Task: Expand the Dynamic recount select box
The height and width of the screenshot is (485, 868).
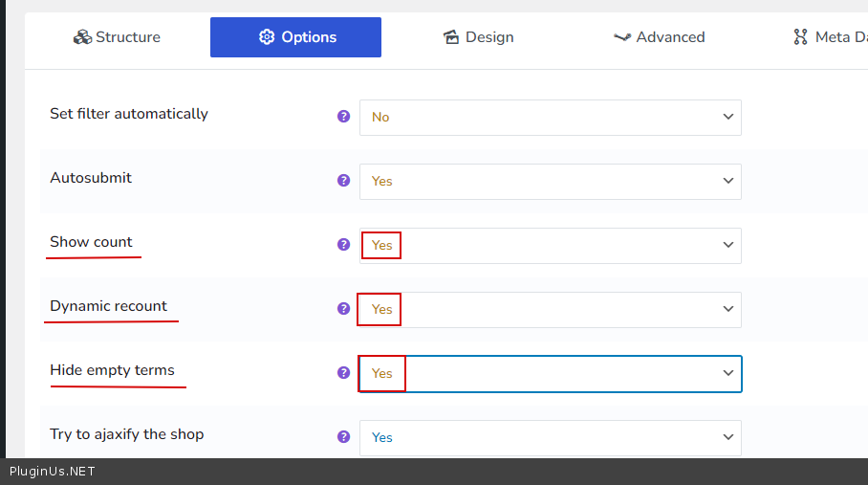Action: (x=550, y=309)
